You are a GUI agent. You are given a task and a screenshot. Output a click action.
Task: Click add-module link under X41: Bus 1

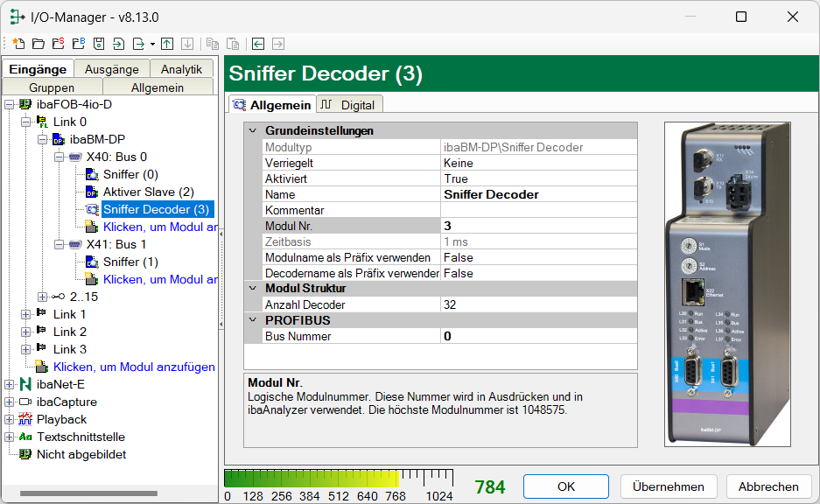(159, 279)
